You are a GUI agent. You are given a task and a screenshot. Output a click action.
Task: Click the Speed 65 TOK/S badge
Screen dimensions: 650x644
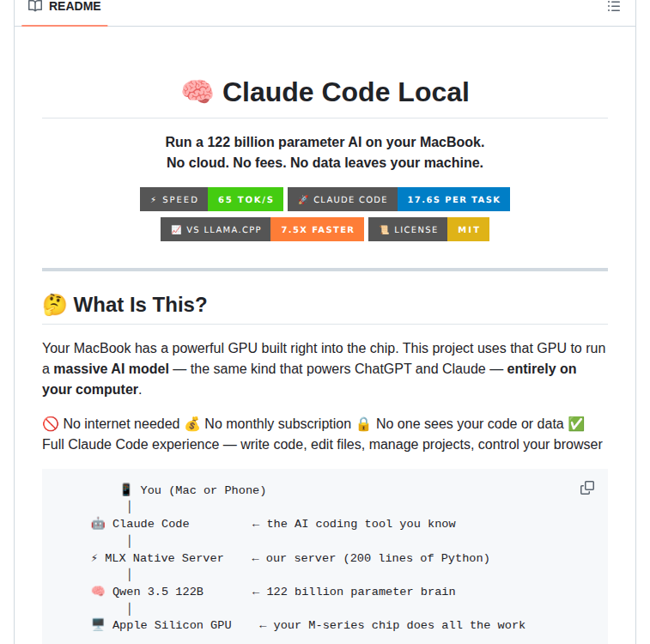[211, 199]
